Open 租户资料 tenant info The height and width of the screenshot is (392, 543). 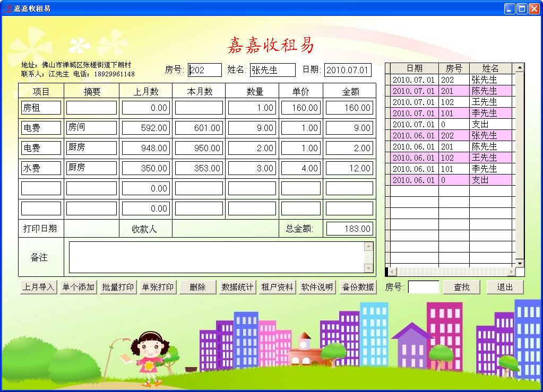[x=278, y=287]
